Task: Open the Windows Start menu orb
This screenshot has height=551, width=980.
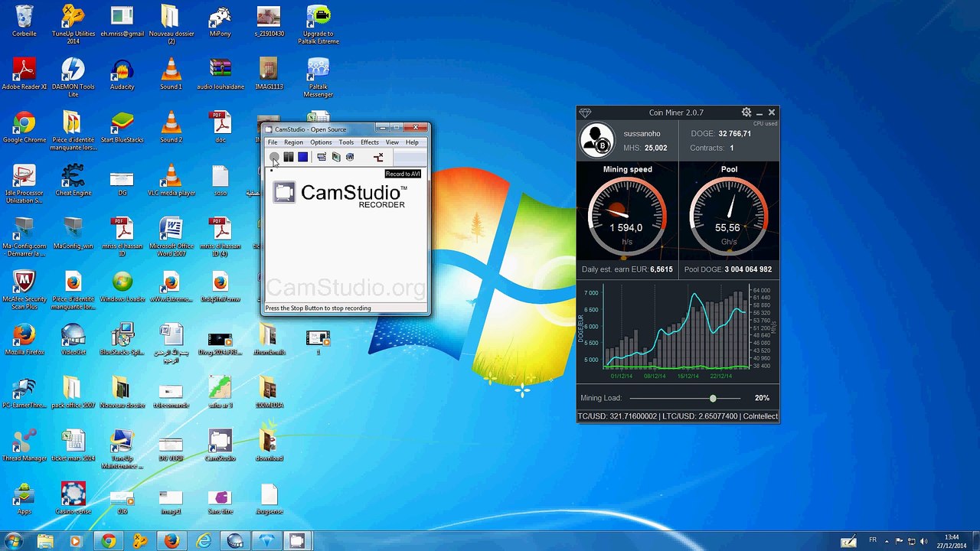Action: point(13,541)
